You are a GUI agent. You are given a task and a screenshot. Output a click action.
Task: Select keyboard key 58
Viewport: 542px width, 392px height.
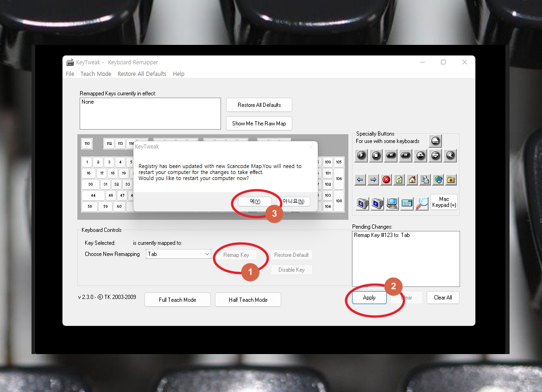pos(90,206)
